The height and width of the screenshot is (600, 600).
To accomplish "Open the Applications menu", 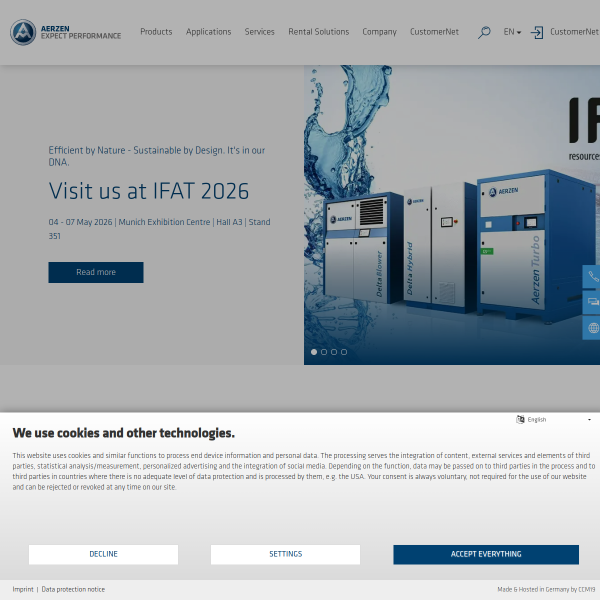I will (208, 32).
